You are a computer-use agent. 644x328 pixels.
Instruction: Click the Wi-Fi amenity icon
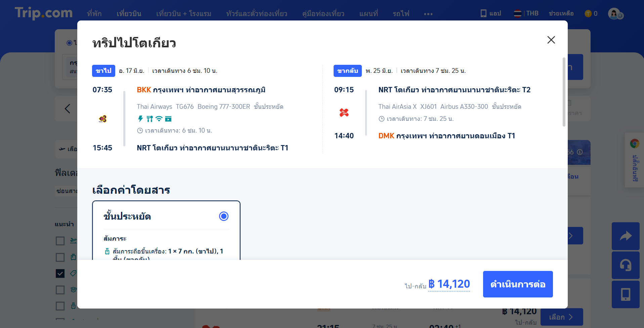pyautogui.click(x=159, y=119)
